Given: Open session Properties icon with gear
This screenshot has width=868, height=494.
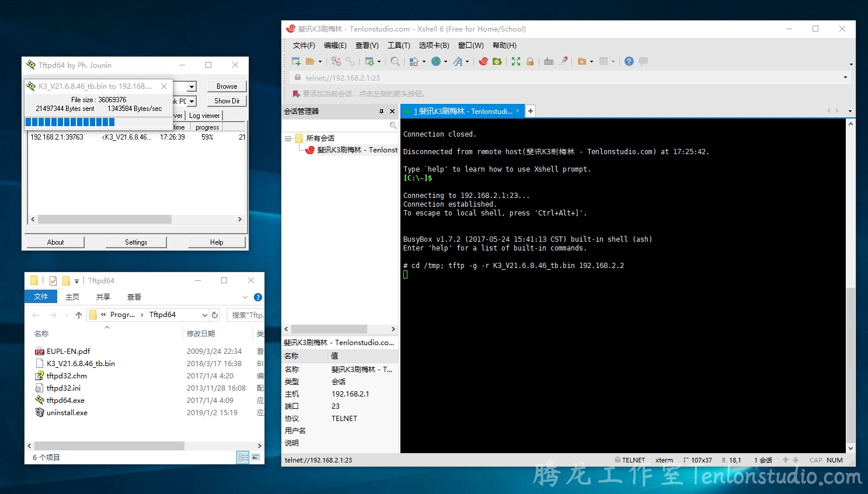Looking at the screenshot, I should tap(369, 61).
